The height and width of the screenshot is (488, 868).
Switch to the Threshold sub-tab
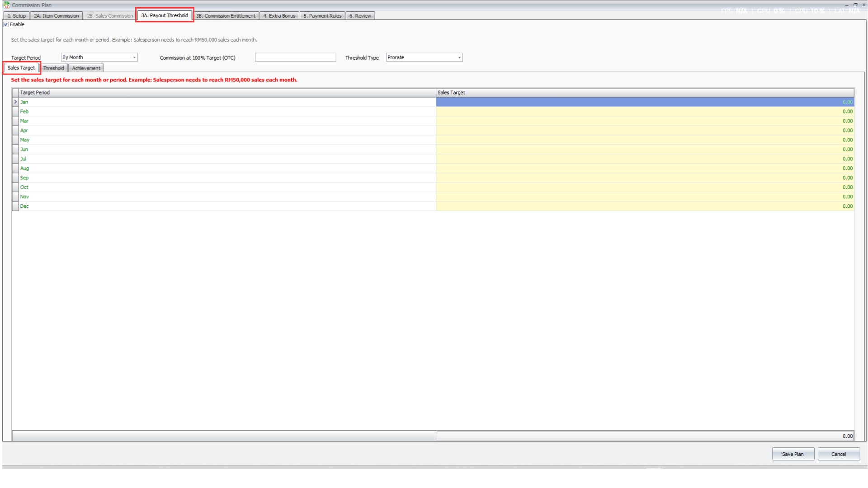(x=53, y=68)
